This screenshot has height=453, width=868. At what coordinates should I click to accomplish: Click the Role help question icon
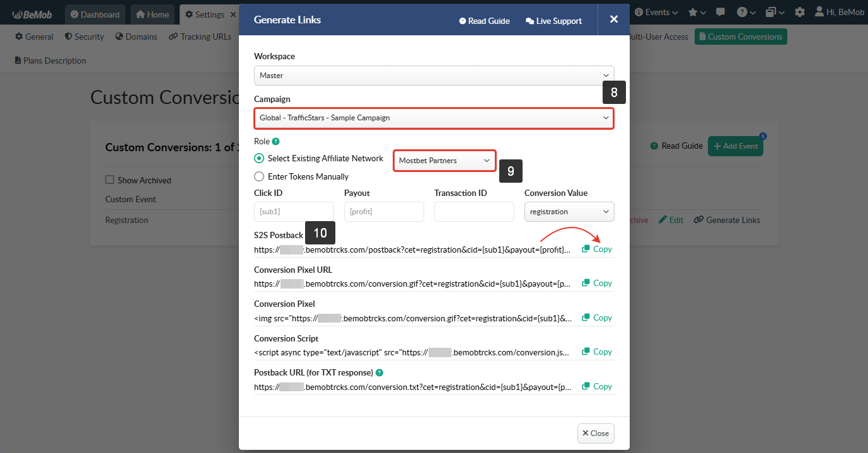tap(276, 142)
